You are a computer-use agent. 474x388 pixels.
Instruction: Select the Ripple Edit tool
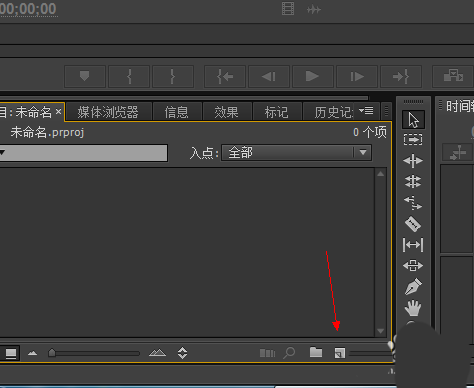click(413, 161)
